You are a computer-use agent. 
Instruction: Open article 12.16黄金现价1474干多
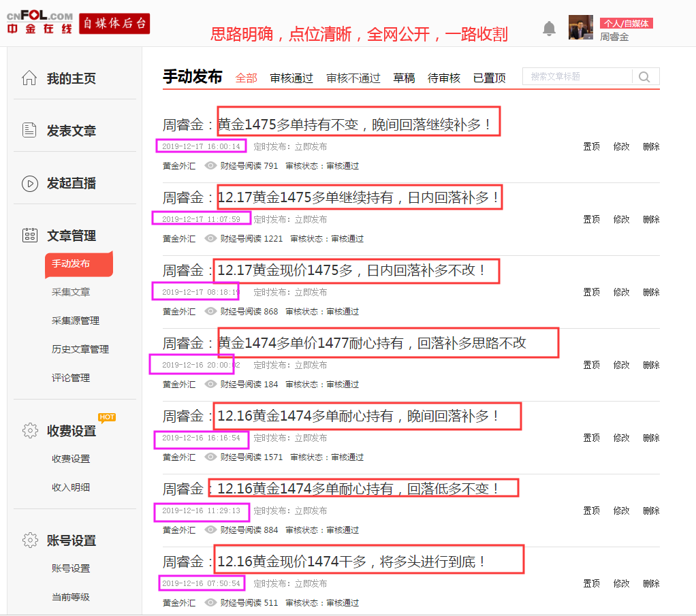(323, 562)
